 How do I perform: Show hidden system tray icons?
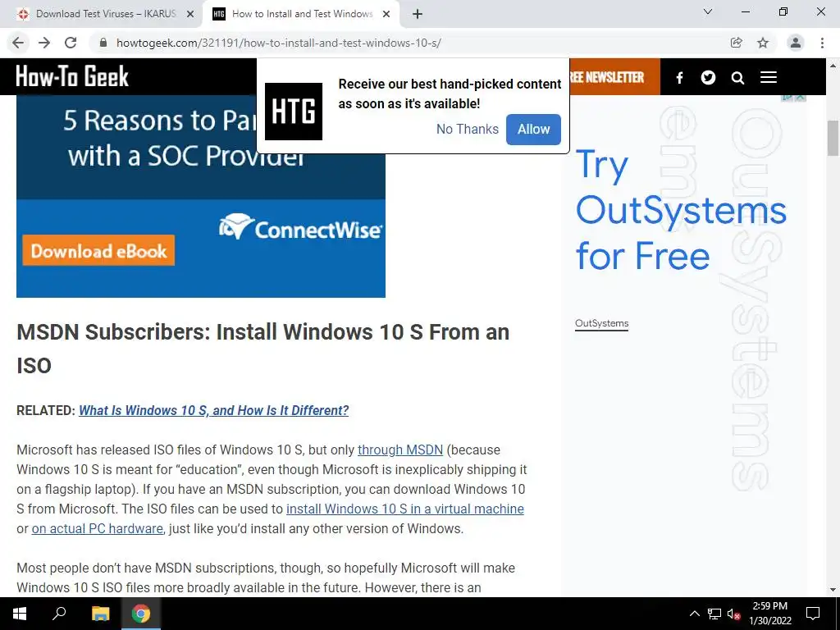(694, 614)
